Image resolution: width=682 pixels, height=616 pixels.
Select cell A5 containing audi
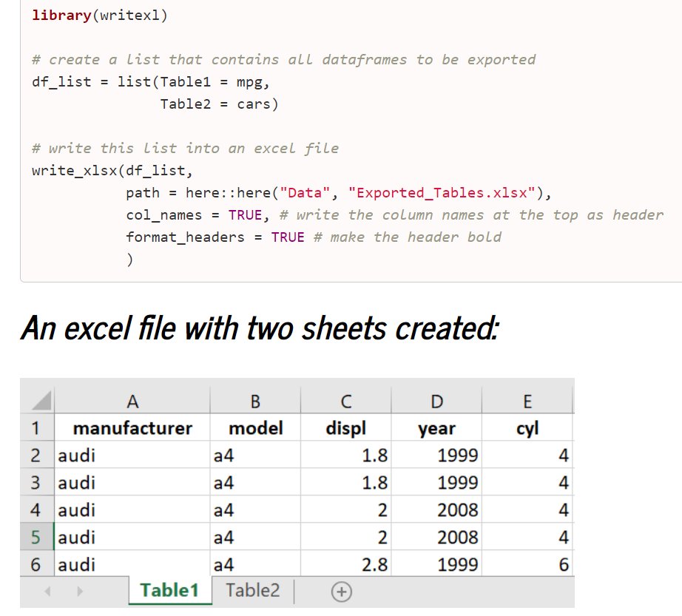coord(132,537)
